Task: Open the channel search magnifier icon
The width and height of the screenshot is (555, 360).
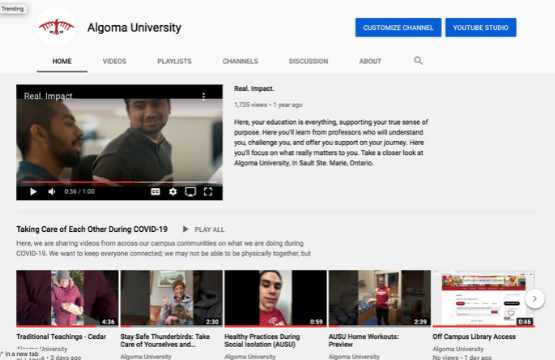Action: [418, 61]
